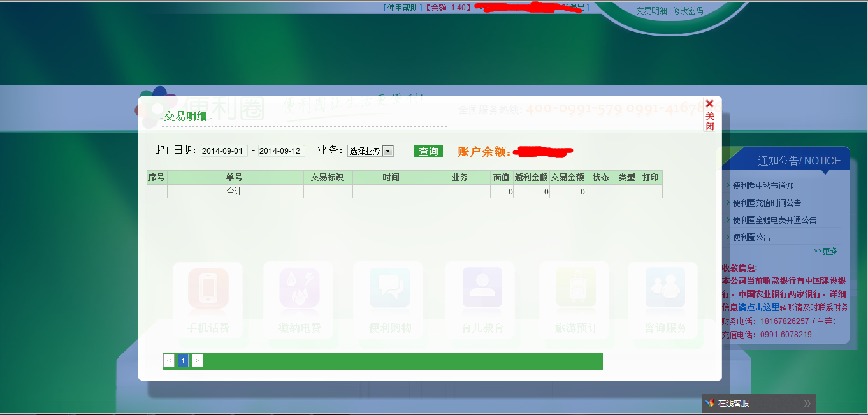The height and width of the screenshot is (415, 868).
Task: Click the green 查询 button
Action: 428,151
